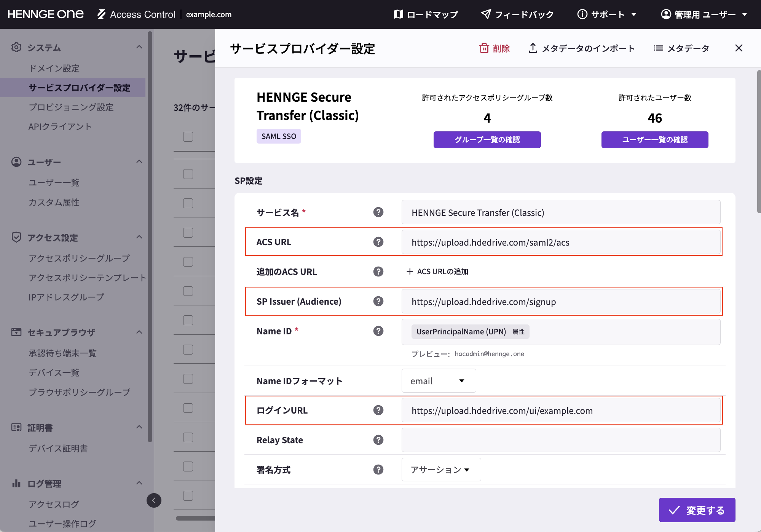Collapse the システム sidebar section
Screen dimensions: 761x532
click(x=139, y=47)
